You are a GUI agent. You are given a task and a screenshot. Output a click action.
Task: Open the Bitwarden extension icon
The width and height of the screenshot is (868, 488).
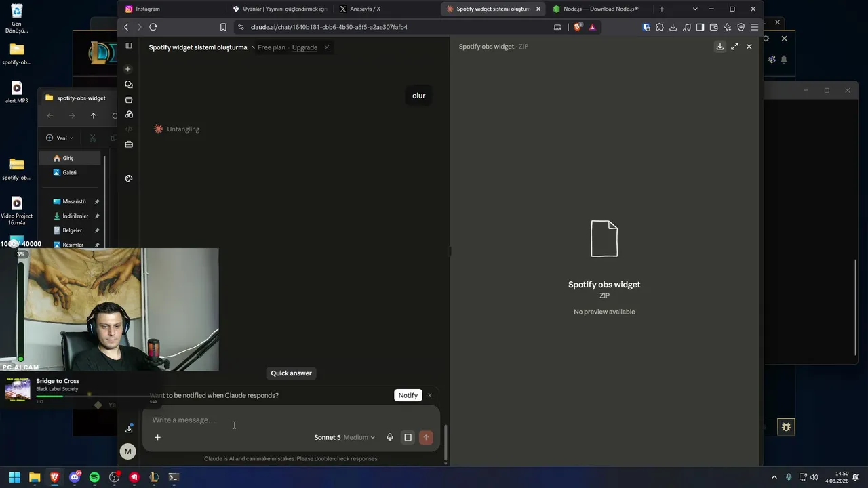[x=646, y=27]
